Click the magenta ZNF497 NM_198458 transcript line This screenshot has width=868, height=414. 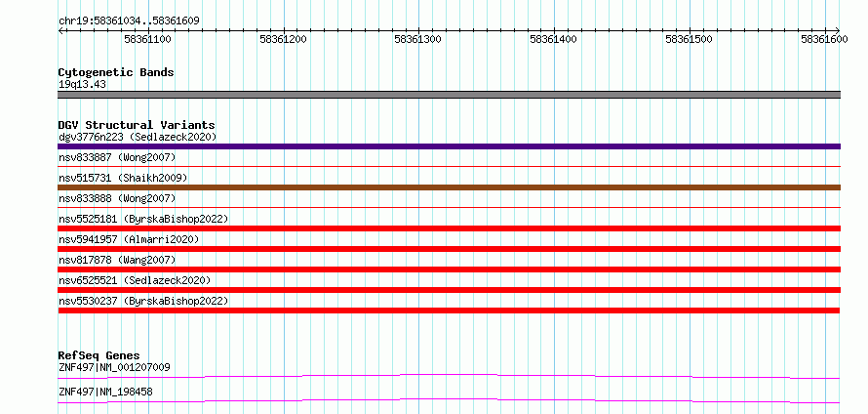(449, 400)
